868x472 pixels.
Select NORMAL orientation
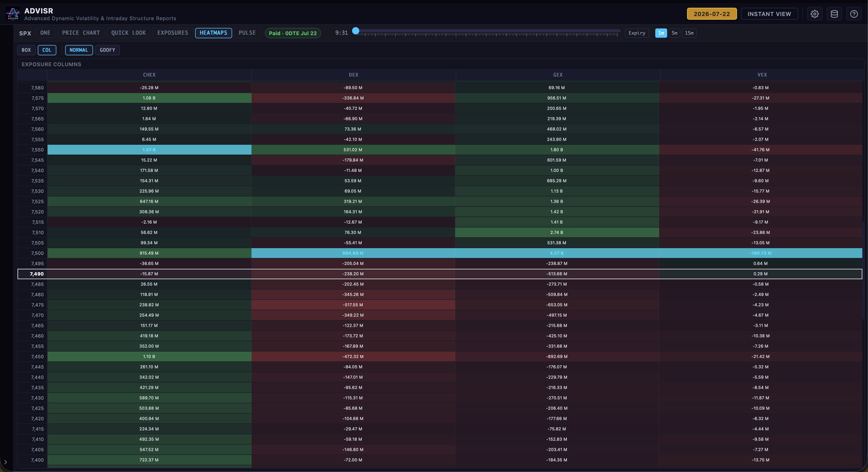79,50
